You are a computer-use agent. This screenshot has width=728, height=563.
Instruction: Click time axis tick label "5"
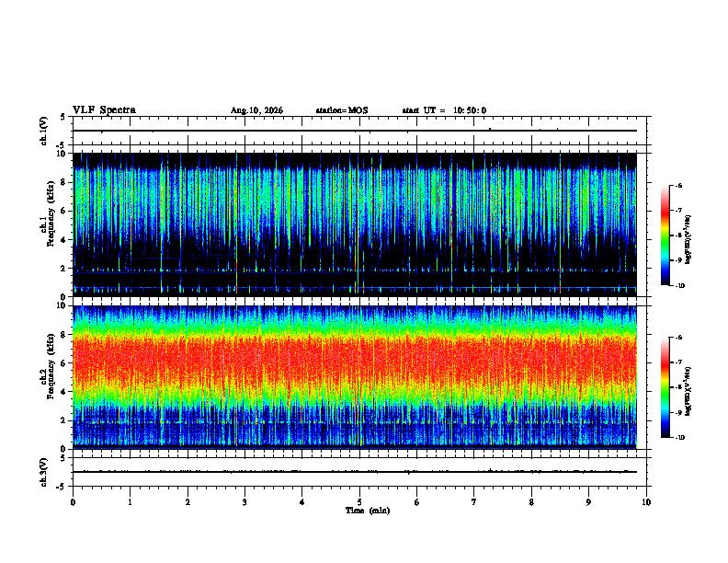point(359,502)
